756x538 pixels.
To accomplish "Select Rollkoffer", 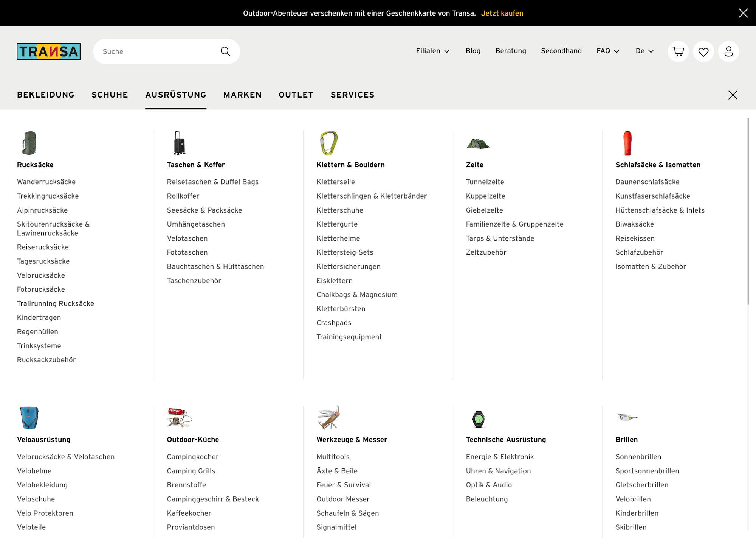I will click(183, 196).
